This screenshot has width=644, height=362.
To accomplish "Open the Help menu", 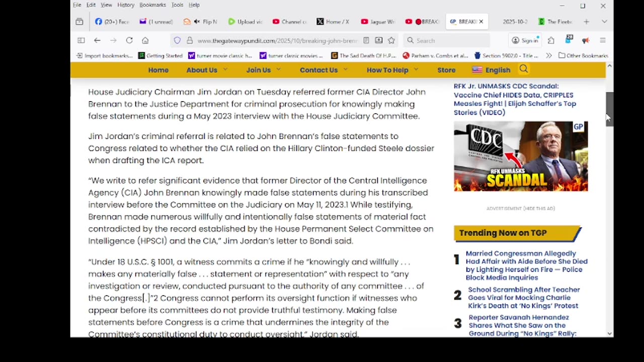I will (194, 5).
